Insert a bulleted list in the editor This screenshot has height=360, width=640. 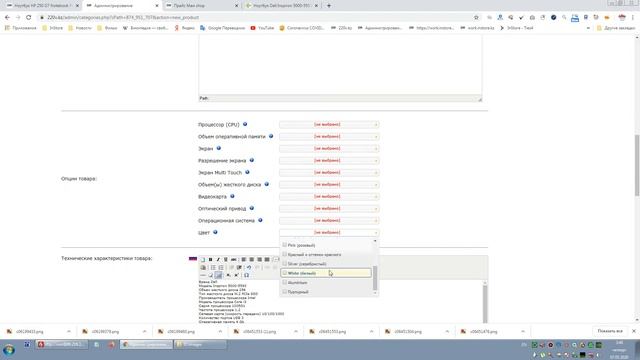pyautogui.click(x=213, y=267)
